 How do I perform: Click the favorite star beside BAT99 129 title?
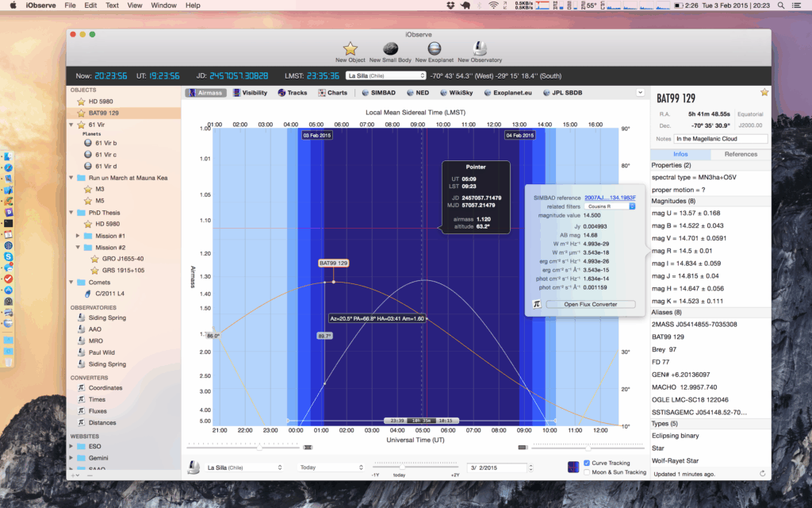click(764, 92)
